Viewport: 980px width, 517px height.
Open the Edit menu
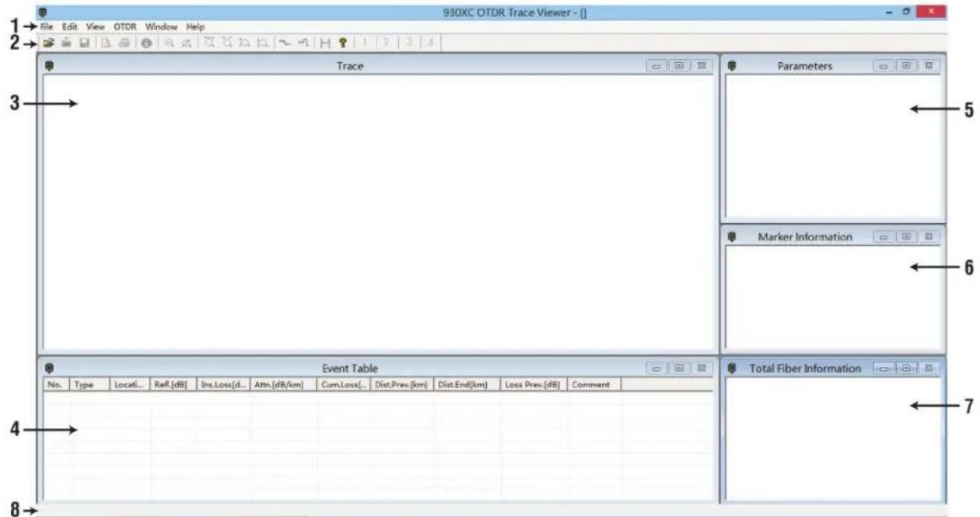(x=70, y=27)
